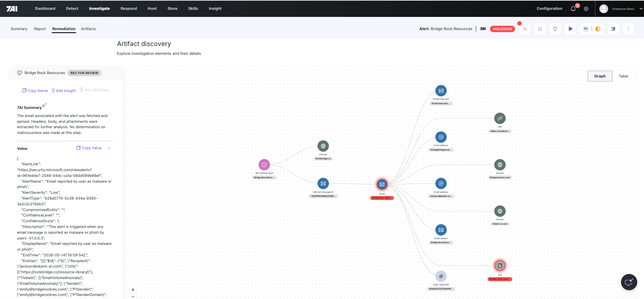
Task: Select the central red Email node
Action: pyautogui.click(x=382, y=184)
